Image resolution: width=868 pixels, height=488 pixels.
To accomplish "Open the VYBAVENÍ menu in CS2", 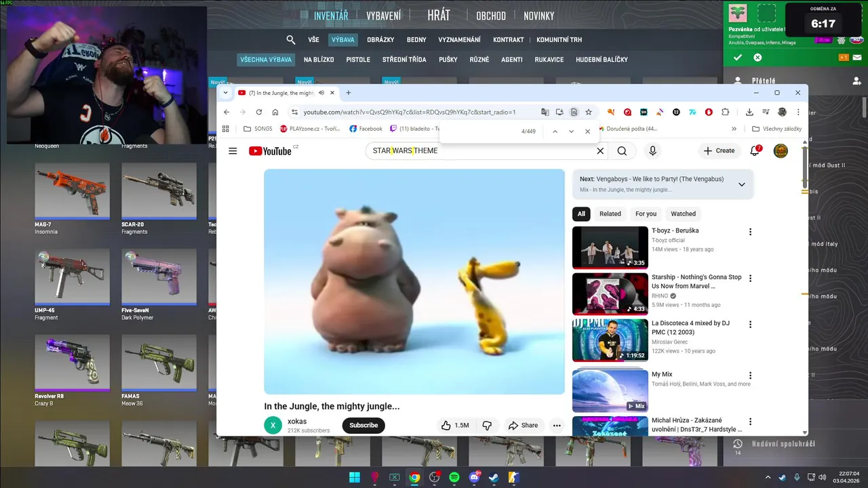I will (384, 16).
